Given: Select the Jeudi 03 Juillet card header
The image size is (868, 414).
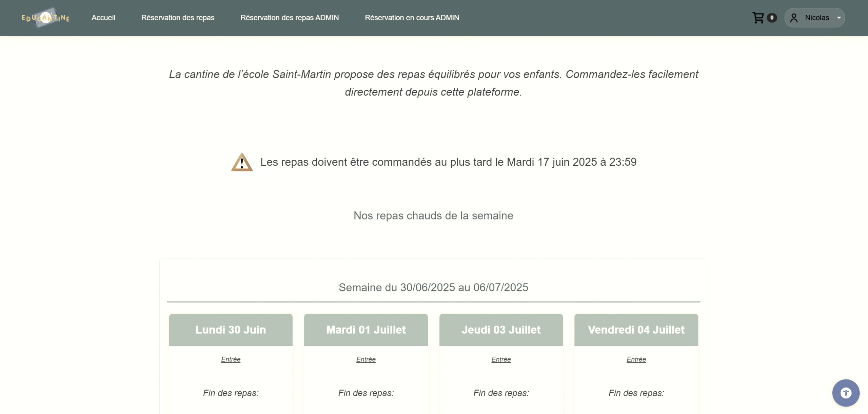Looking at the screenshot, I should 501,330.
